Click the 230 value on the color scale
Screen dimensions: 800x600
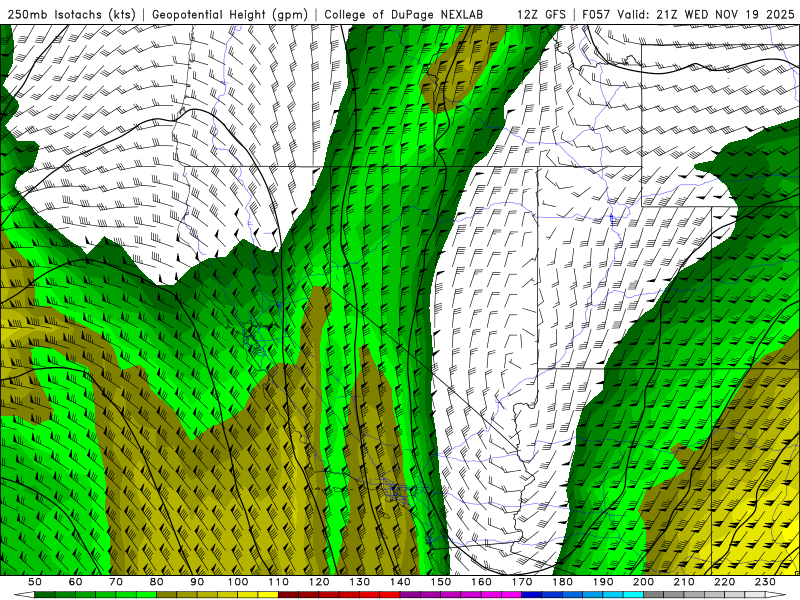765,582
